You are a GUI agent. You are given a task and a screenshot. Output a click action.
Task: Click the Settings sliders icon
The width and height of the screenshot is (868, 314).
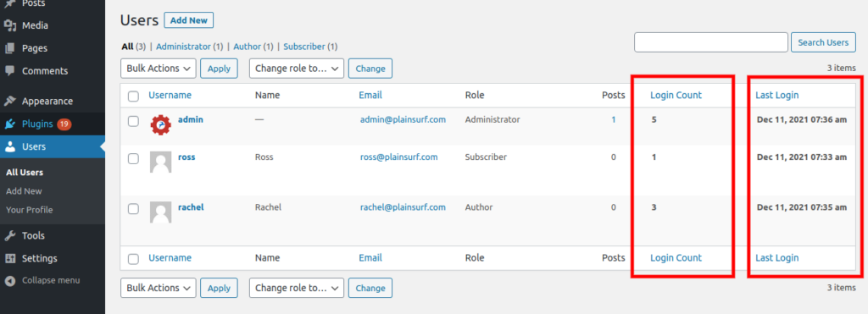pyautogui.click(x=9, y=258)
